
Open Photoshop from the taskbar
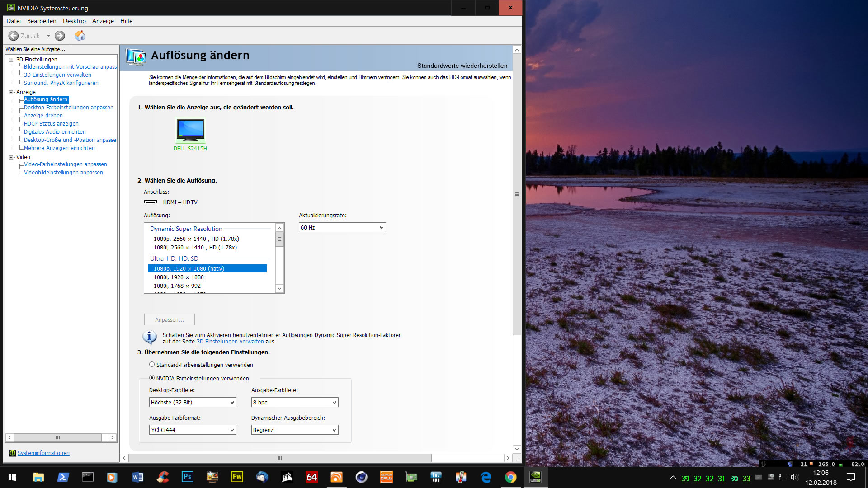coord(187,477)
